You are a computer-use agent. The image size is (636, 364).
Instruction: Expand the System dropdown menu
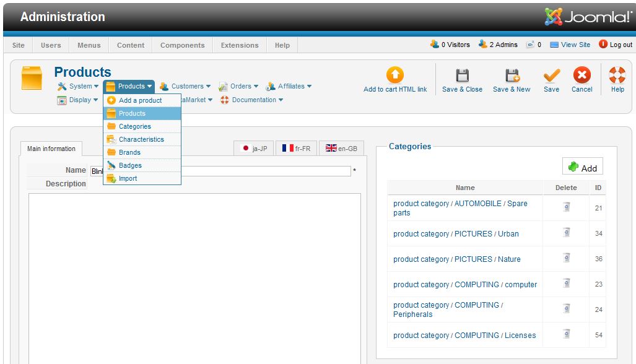coord(78,86)
